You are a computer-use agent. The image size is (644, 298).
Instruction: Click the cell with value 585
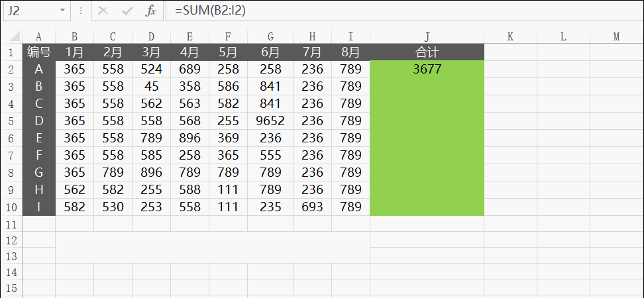tap(151, 156)
